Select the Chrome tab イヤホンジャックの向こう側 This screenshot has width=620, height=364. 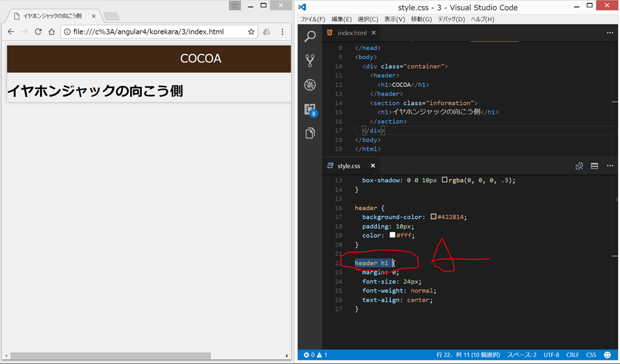(x=52, y=16)
